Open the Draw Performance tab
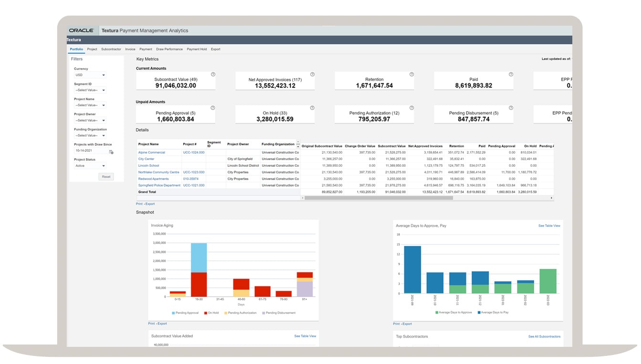 click(x=169, y=49)
